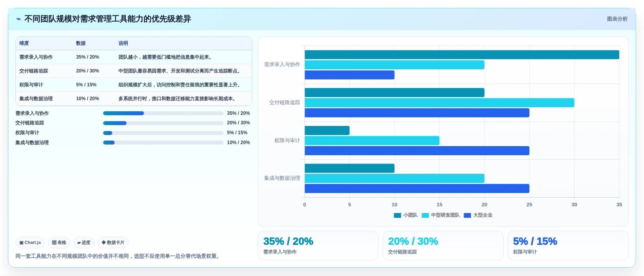The image size is (644, 276).
Task: Click the 图表分析 label in header
Action: tap(617, 19)
